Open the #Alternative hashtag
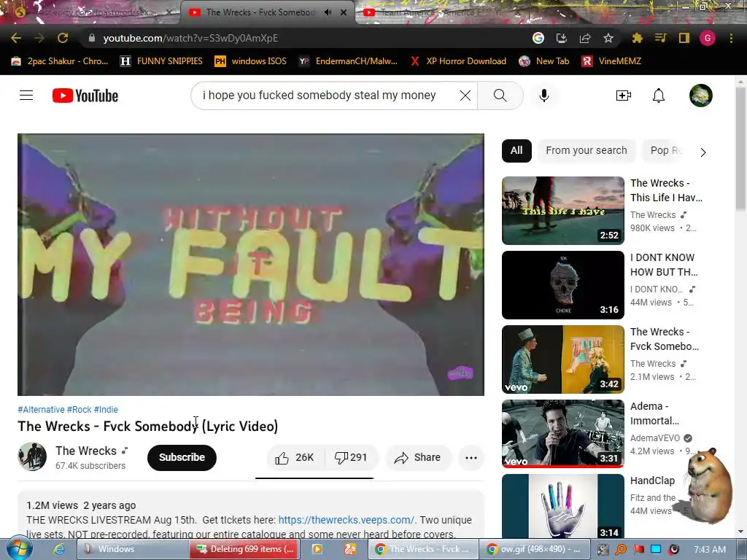This screenshot has width=747, height=560. (x=41, y=410)
